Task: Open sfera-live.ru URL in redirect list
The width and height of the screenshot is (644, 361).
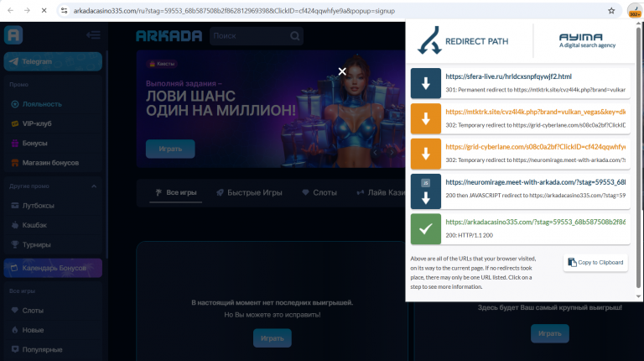Action: tap(508, 76)
